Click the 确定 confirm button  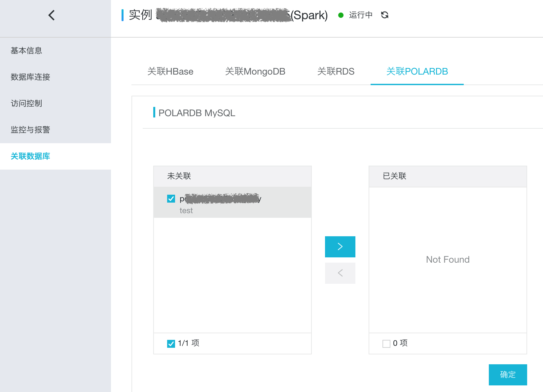[508, 375]
